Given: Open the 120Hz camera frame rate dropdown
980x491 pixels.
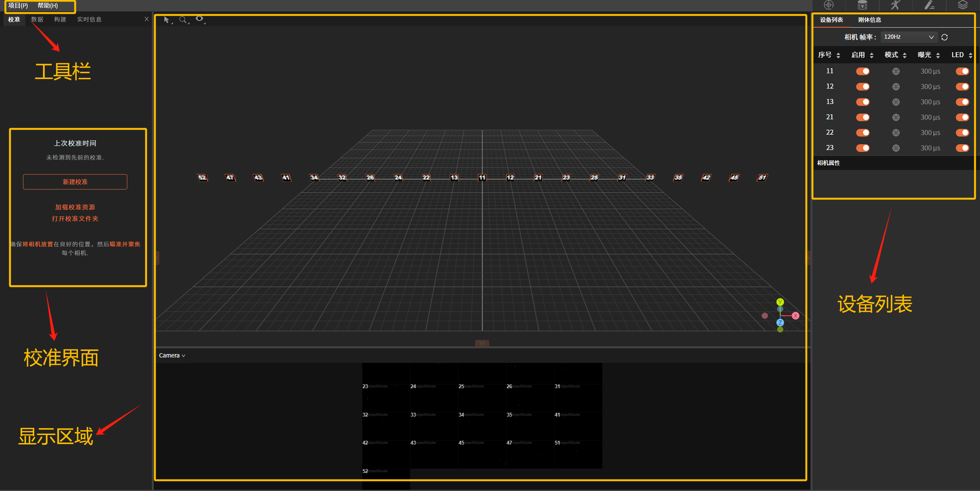Looking at the screenshot, I should pos(909,37).
